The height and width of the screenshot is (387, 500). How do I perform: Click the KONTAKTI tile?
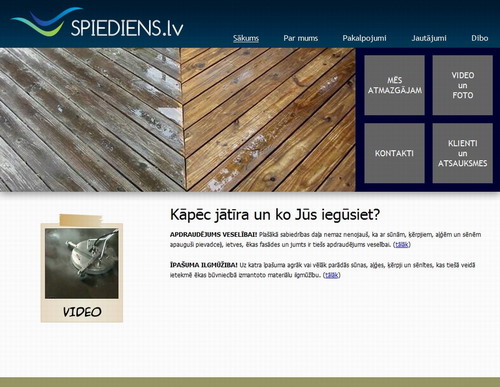[394, 153]
